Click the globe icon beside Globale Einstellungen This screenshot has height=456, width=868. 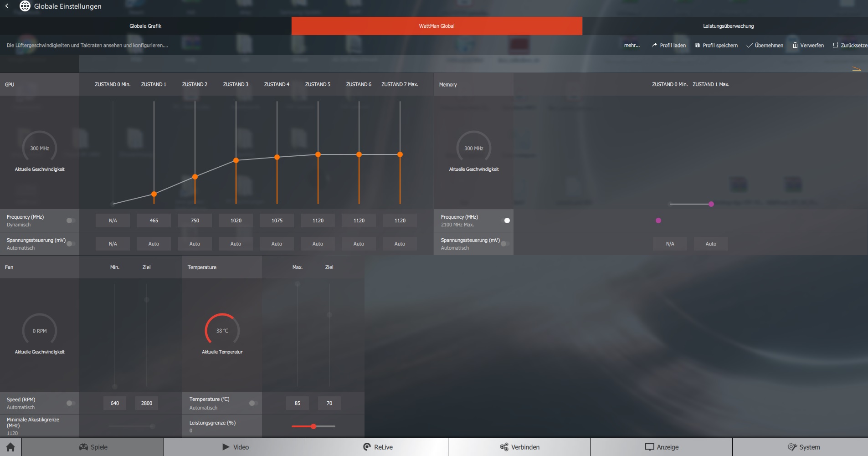tap(25, 6)
